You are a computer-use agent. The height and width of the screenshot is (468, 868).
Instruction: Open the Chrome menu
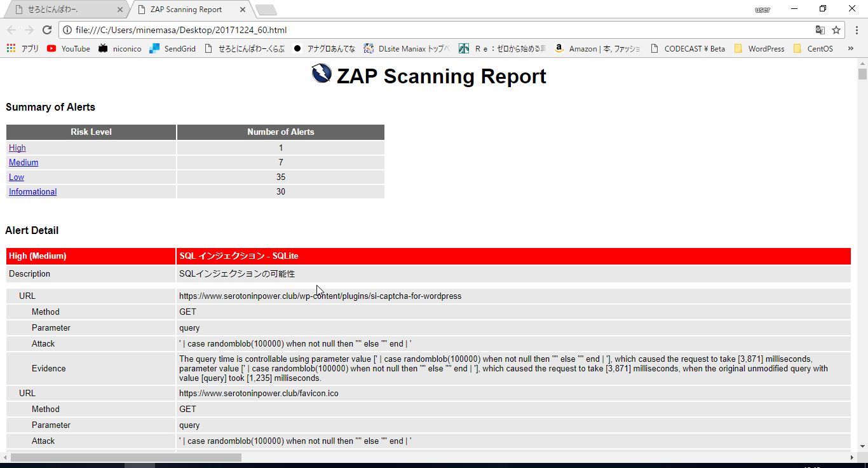tap(856, 30)
